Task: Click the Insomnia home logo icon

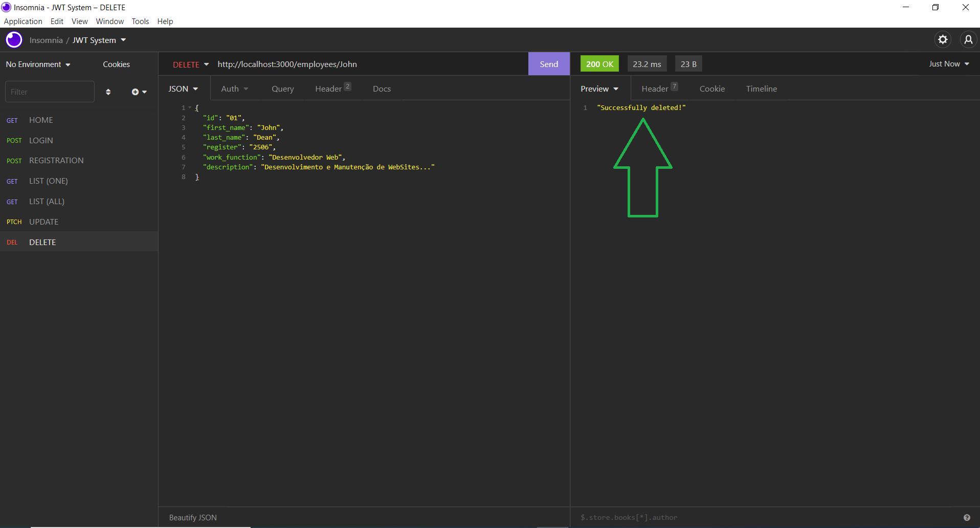Action: (x=13, y=39)
